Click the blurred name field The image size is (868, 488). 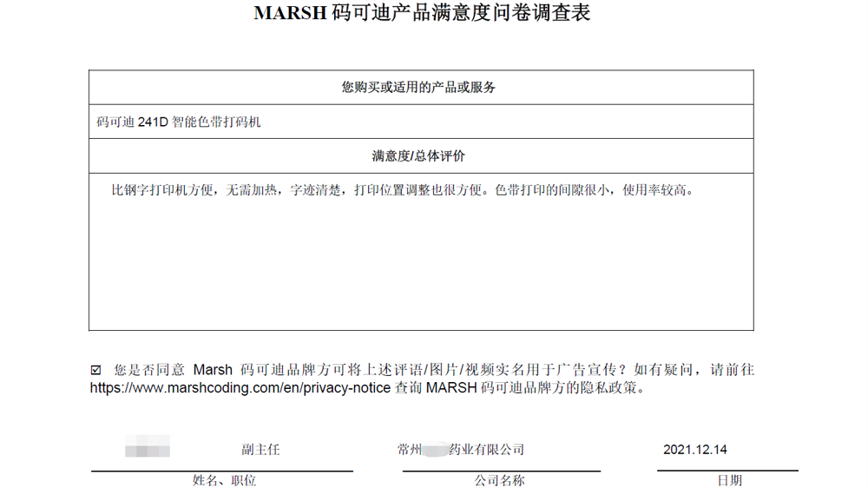pos(148,446)
